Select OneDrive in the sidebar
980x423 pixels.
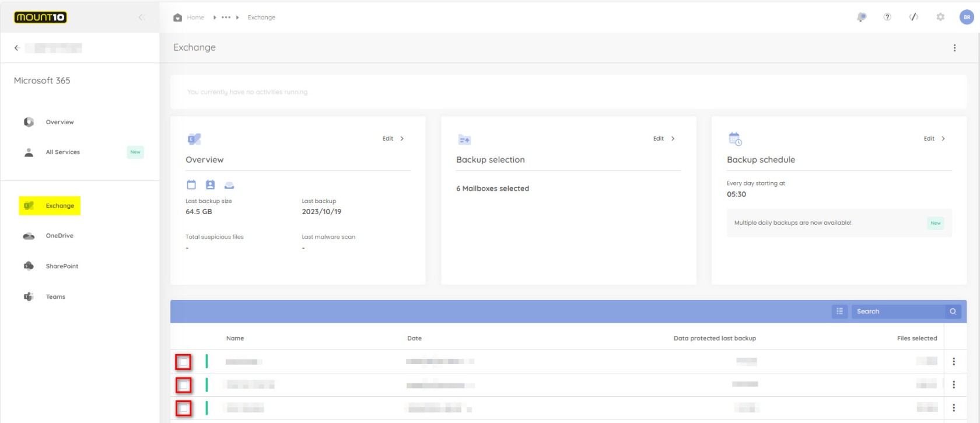tap(59, 236)
